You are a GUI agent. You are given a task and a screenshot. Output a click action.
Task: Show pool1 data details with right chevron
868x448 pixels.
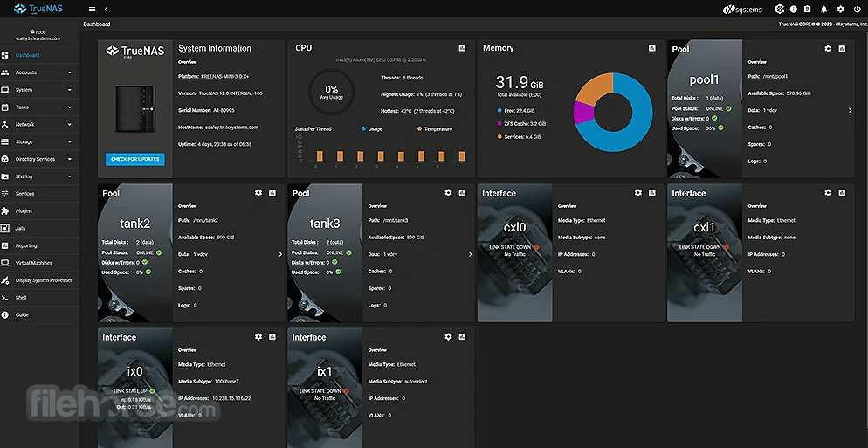[851, 110]
